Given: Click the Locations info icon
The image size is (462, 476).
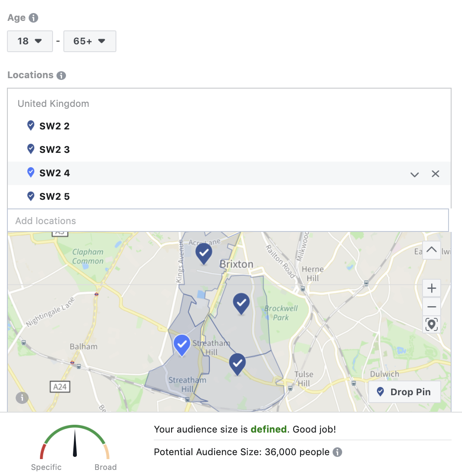Looking at the screenshot, I should point(61,75).
